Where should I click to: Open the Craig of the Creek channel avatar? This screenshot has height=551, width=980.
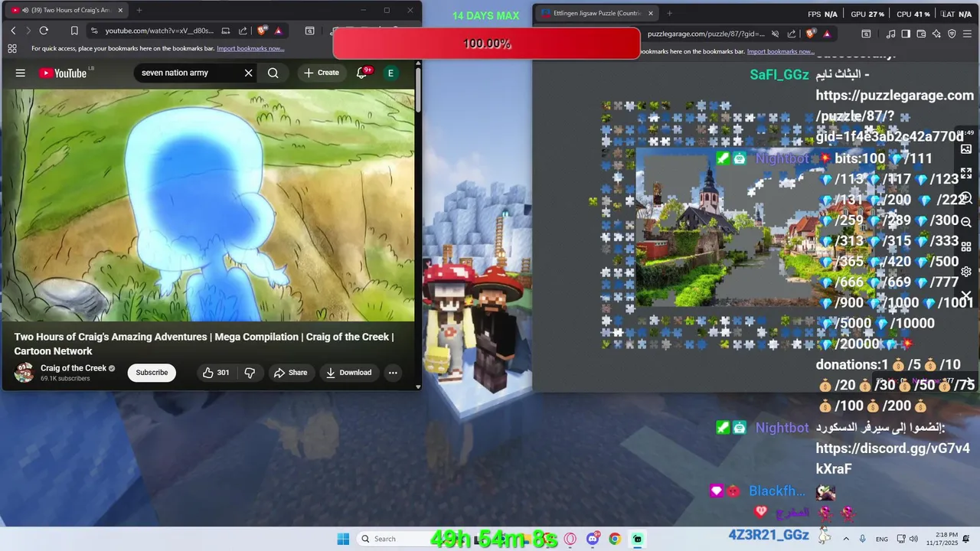(x=24, y=373)
